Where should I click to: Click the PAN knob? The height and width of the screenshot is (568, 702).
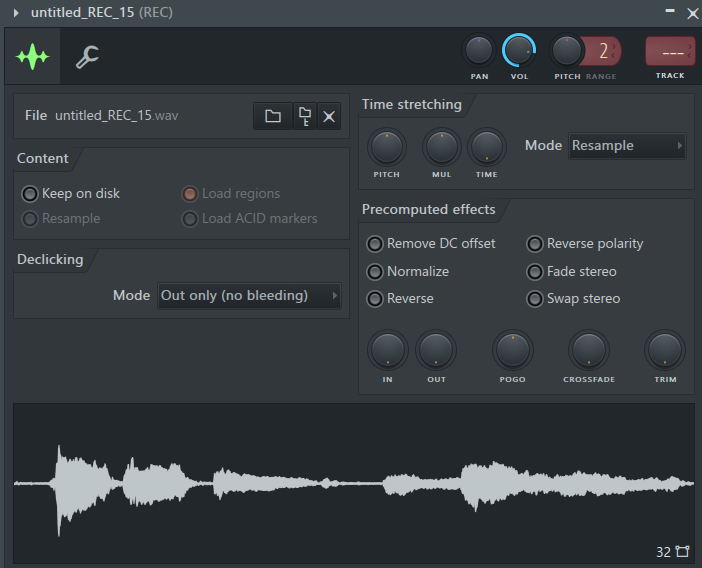(x=479, y=51)
